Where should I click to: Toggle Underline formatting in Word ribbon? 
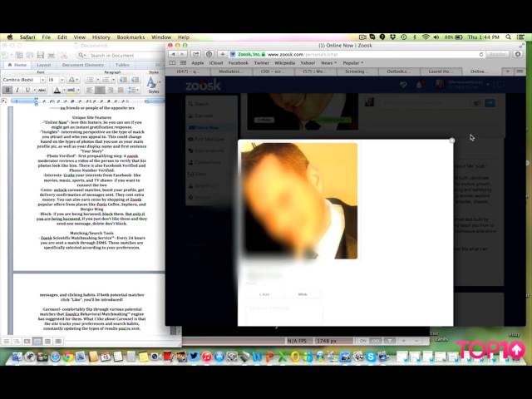[x=27, y=90]
